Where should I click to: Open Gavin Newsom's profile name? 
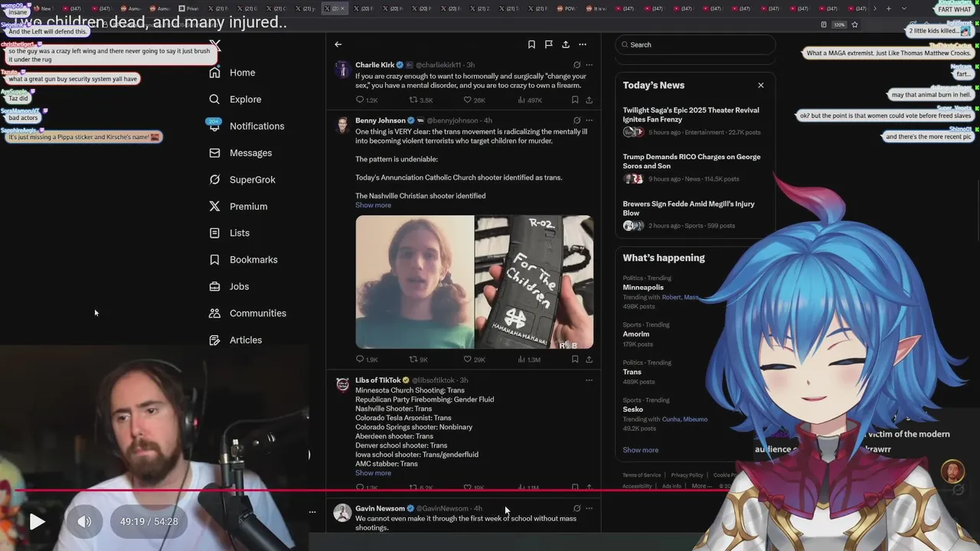click(380, 508)
